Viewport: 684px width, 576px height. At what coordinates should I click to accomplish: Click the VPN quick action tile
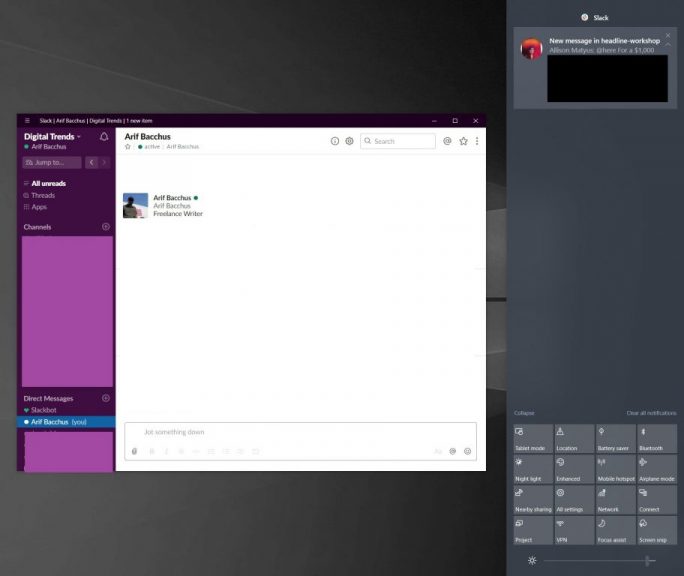click(x=574, y=530)
